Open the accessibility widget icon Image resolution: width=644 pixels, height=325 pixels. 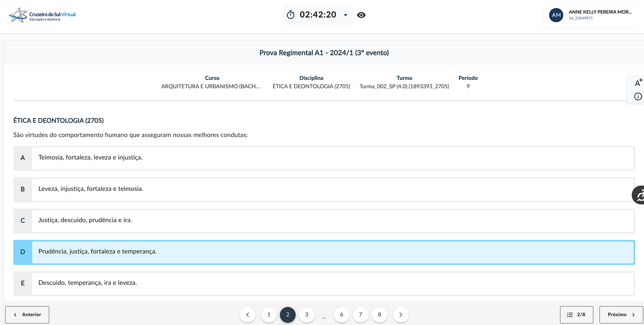[639, 195]
